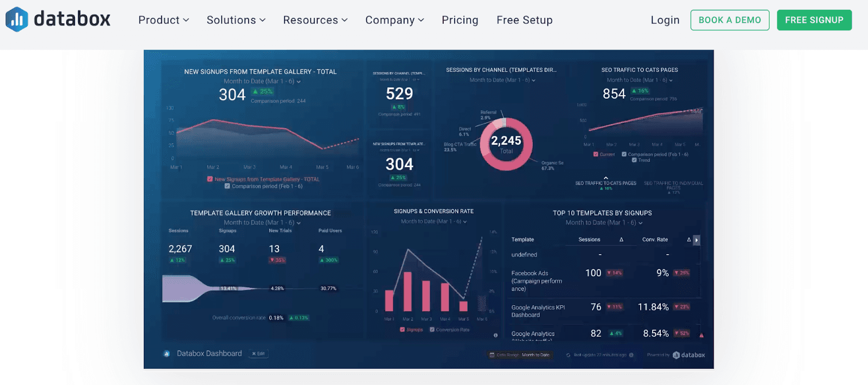Screen dimensions: 868x385
Task: Open Month to Date dropdown under SEO Traffic to Cats Pages
Action: tap(640, 80)
